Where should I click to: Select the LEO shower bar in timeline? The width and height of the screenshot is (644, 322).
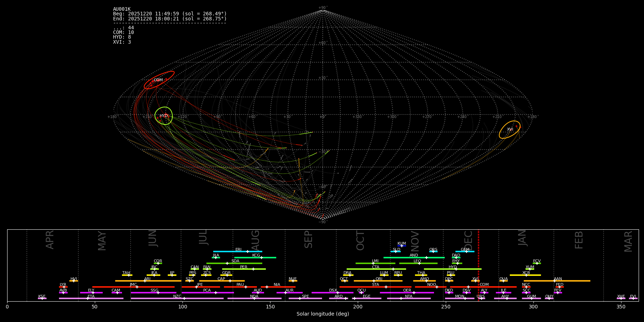[x=418, y=263]
